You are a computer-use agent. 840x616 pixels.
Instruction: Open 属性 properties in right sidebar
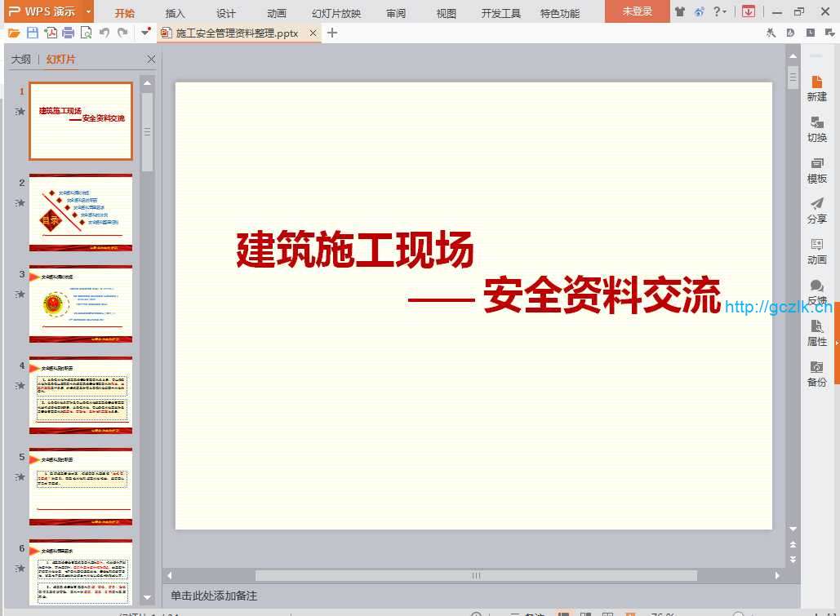816,333
